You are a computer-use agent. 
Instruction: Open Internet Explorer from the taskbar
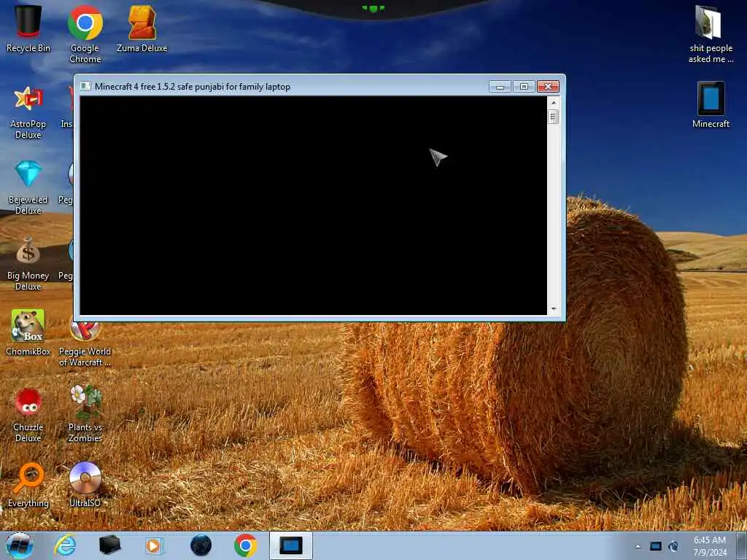point(65,545)
